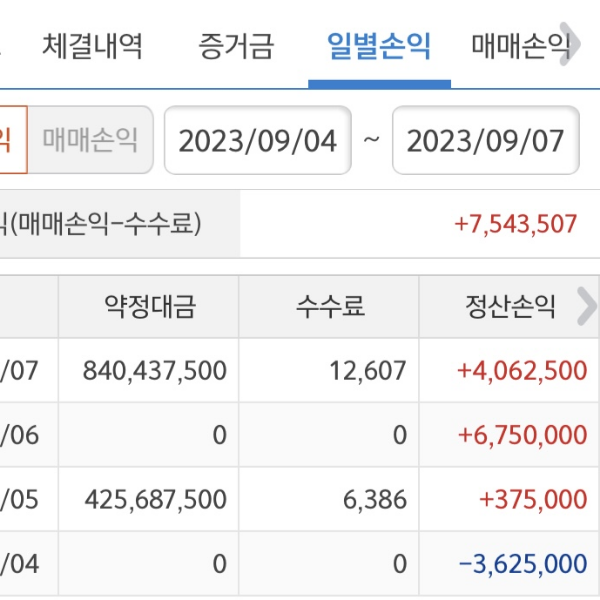The height and width of the screenshot is (600, 600).
Task: Select the 12,607 commission fee cell
Action: click(x=368, y=371)
